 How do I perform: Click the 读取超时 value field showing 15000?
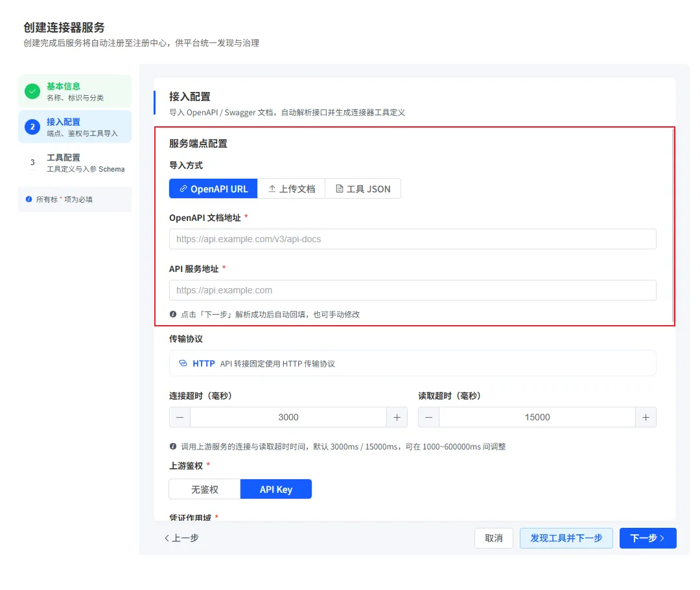tap(537, 418)
